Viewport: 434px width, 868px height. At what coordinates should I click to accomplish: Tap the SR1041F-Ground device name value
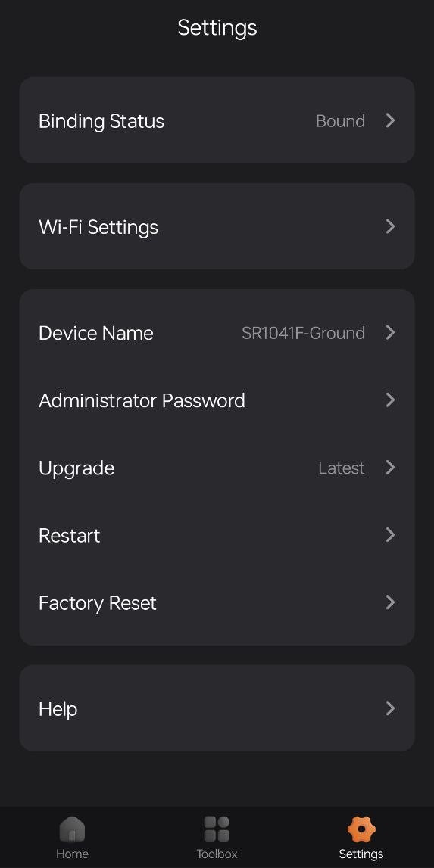tap(303, 333)
